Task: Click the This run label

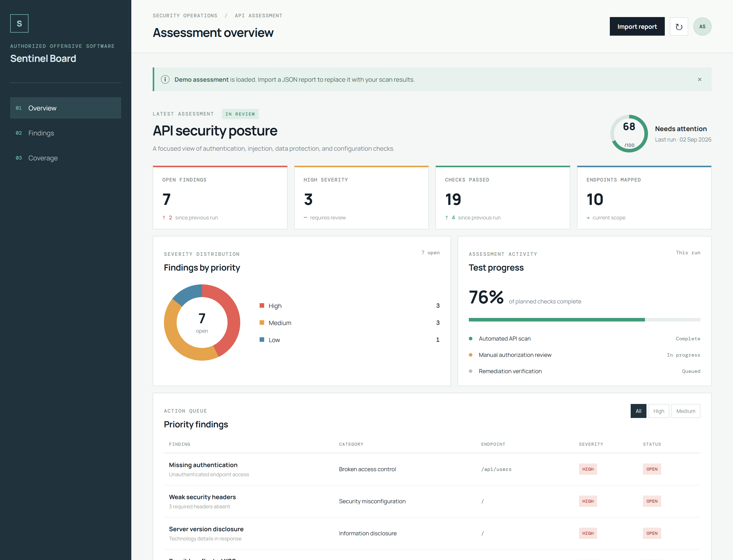Action: 688,253
